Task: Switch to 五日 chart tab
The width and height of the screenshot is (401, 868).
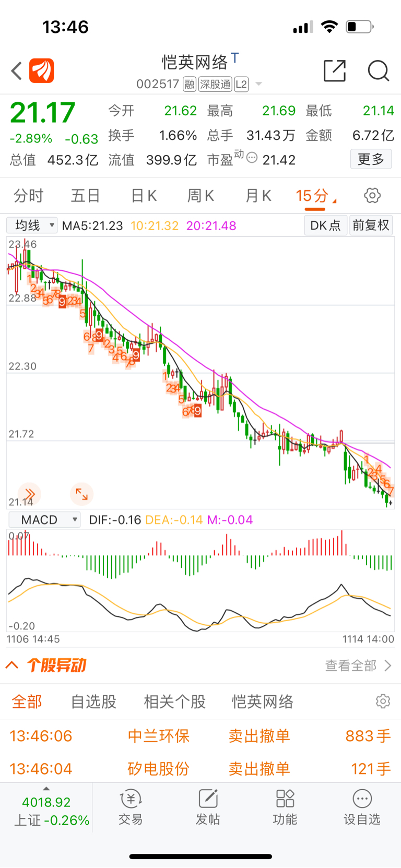Action: [x=86, y=196]
